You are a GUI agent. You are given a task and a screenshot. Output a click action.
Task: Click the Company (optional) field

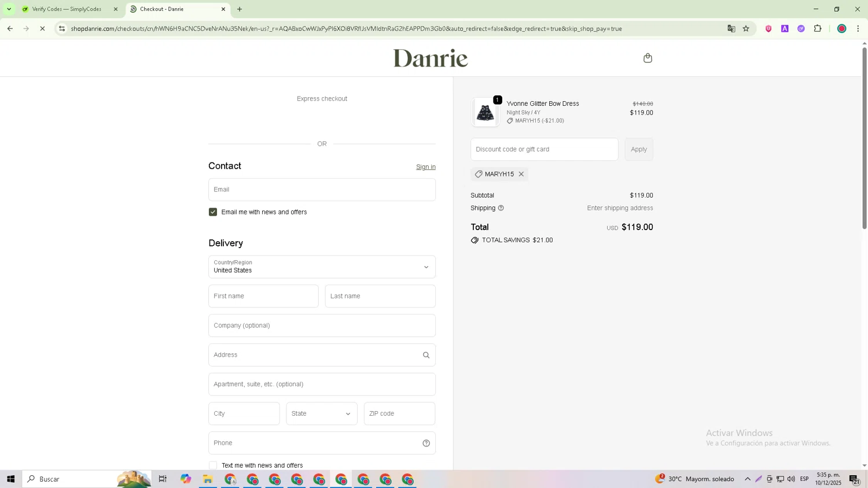tap(322, 326)
